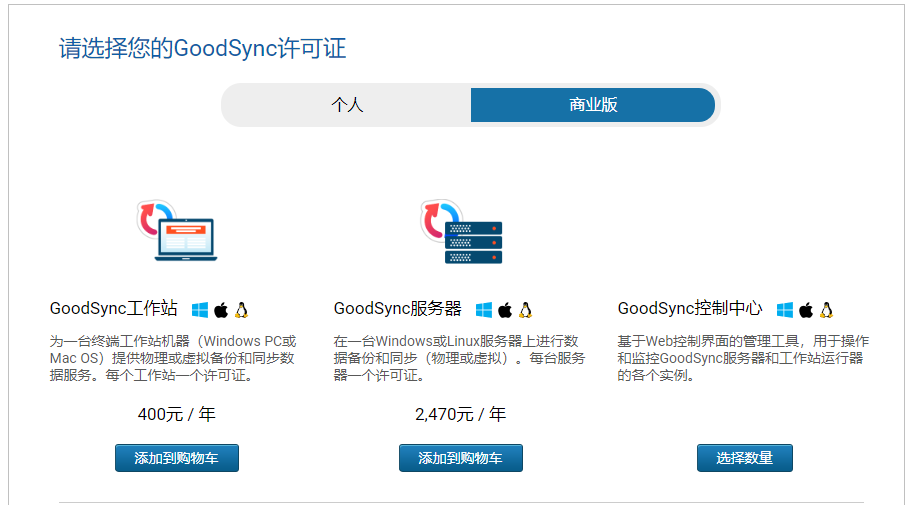
Task: Click the Apple icon beside GoodSync控制中心
Action: (806, 310)
